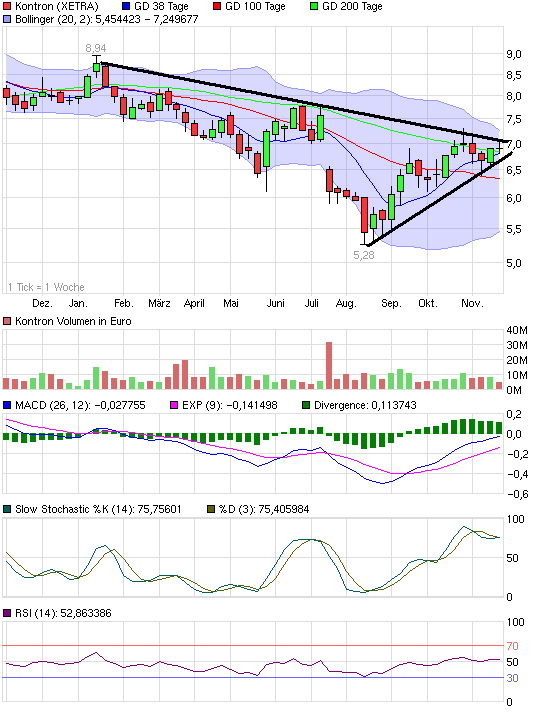This screenshot has height=723, width=545.
Task: Click the blue GD 38 Tage legend swatch
Action: coord(126,6)
